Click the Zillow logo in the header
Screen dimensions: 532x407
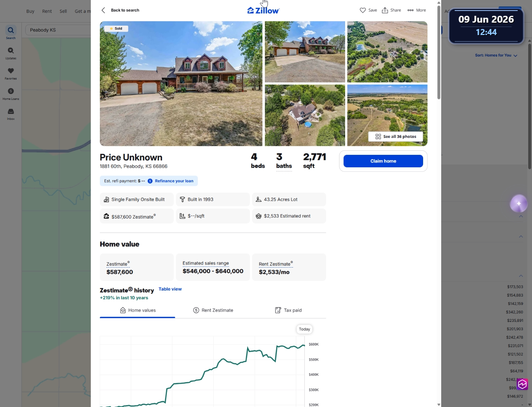pos(263,11)
